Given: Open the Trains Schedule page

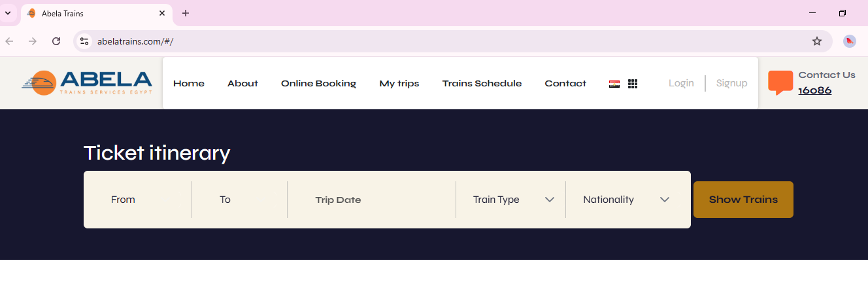Looking at the screenshot, I should click(x=482, y=83).
